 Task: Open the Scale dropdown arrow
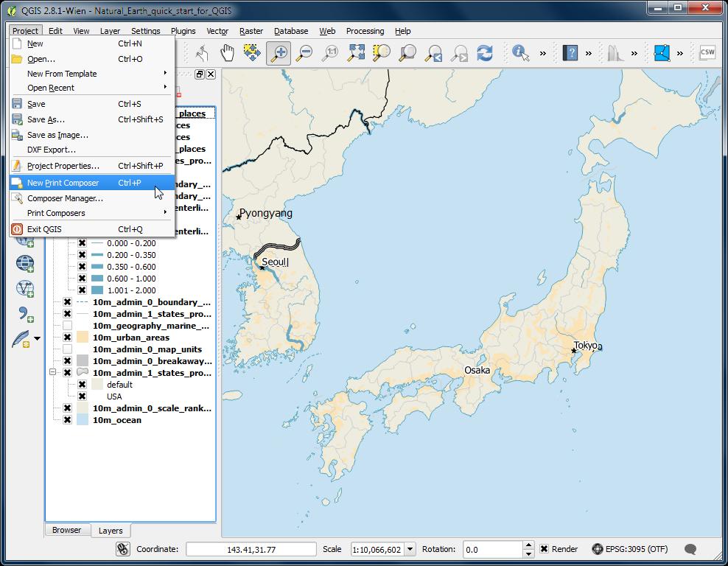coord(410,549)
